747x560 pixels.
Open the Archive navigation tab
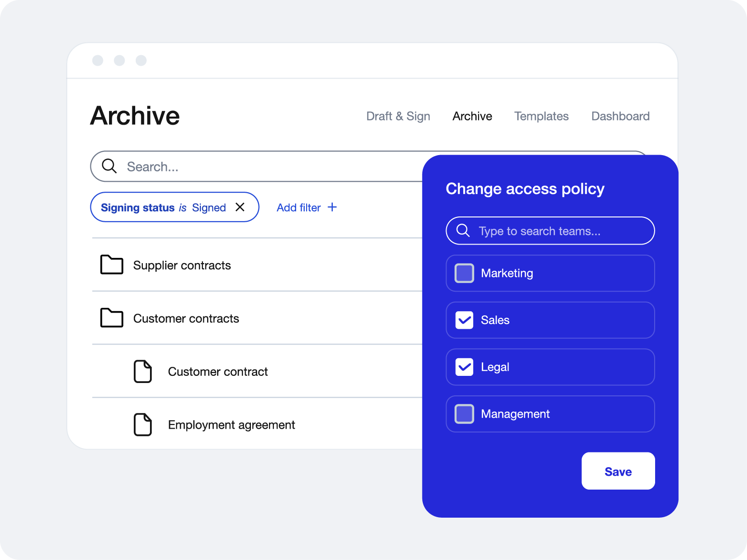pos(472,116)
